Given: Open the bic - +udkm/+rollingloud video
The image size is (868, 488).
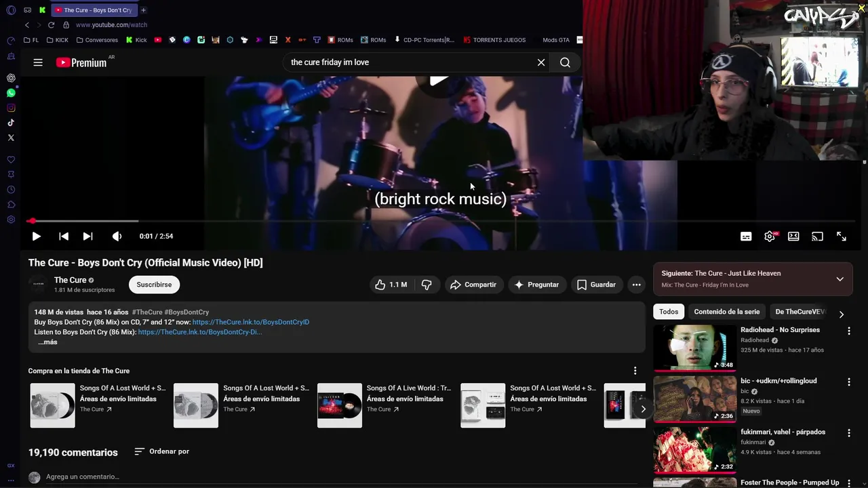Looking at the screenshot, I should (694, 399).
